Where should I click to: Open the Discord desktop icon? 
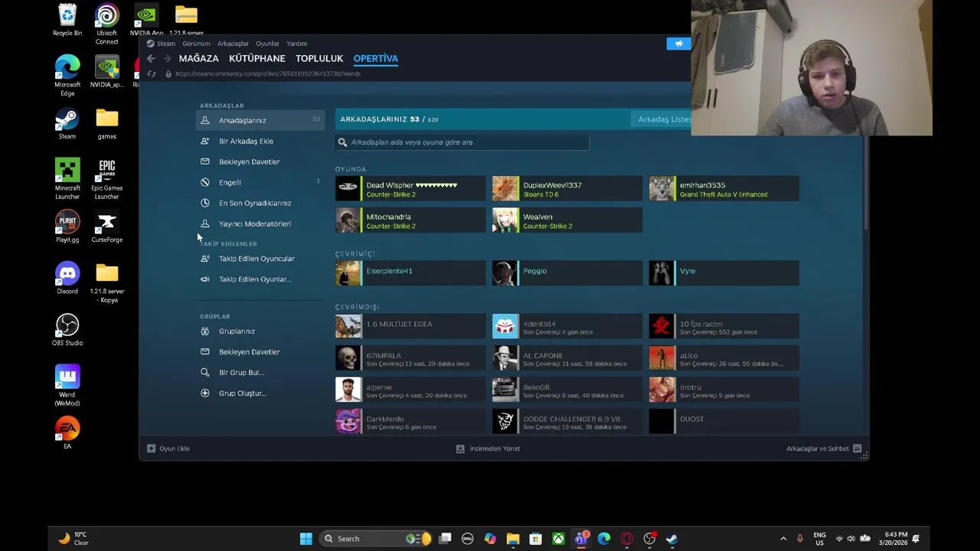tap(67, 279)
